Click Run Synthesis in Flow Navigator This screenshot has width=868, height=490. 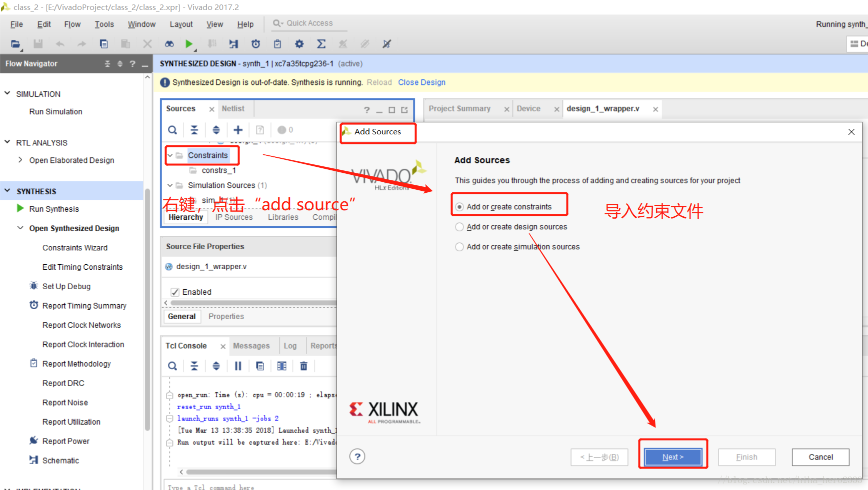(x=54, y=209)
